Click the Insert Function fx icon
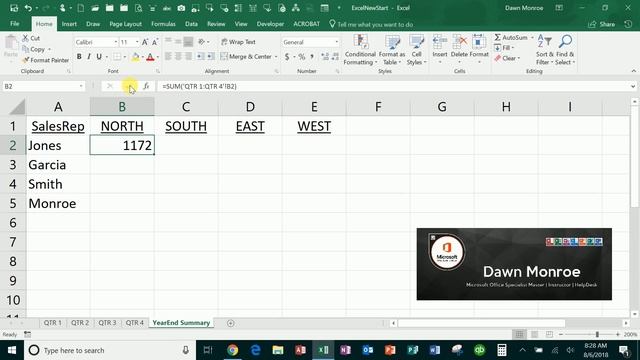 (x=146, y=86)
